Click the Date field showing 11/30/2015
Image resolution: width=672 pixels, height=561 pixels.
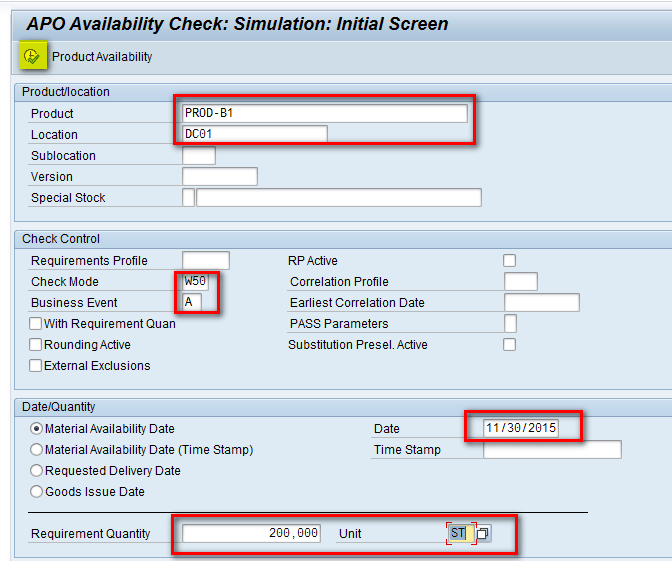click(x=521, y=428)
